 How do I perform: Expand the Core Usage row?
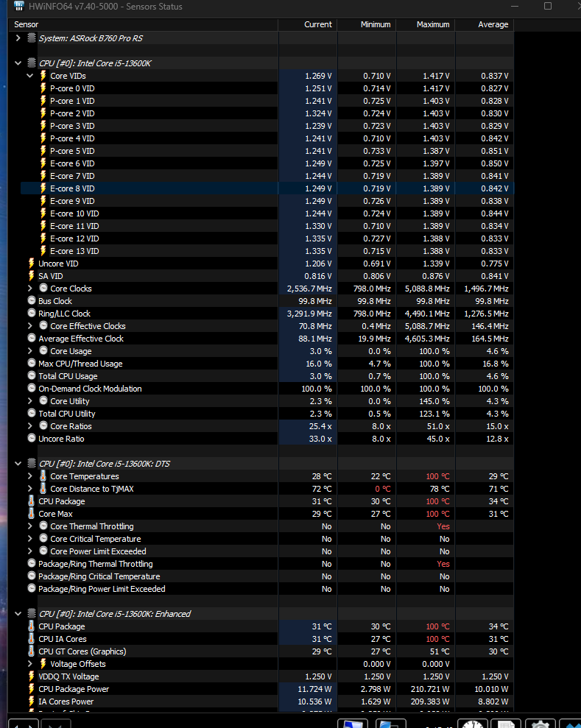pyautogui.click(x=30, y=351)
